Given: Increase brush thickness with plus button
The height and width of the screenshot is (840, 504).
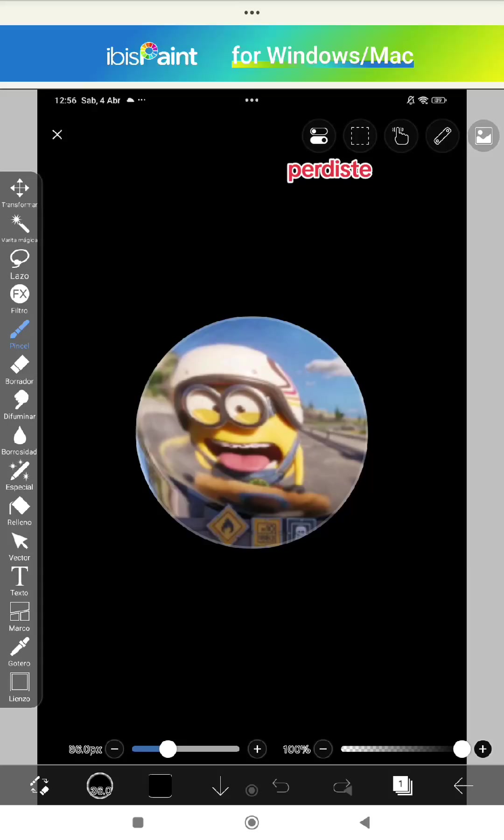Looking at the screenshot, I should tap(257, 749).
